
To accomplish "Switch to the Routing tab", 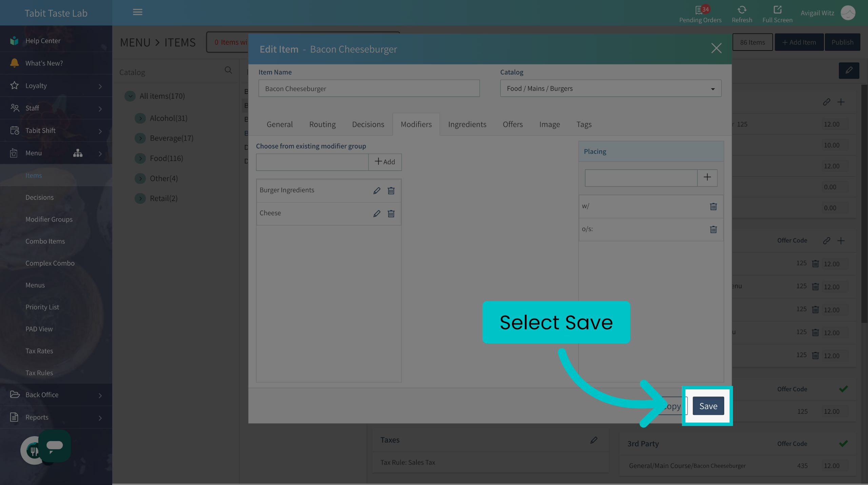I will (322, 124).
